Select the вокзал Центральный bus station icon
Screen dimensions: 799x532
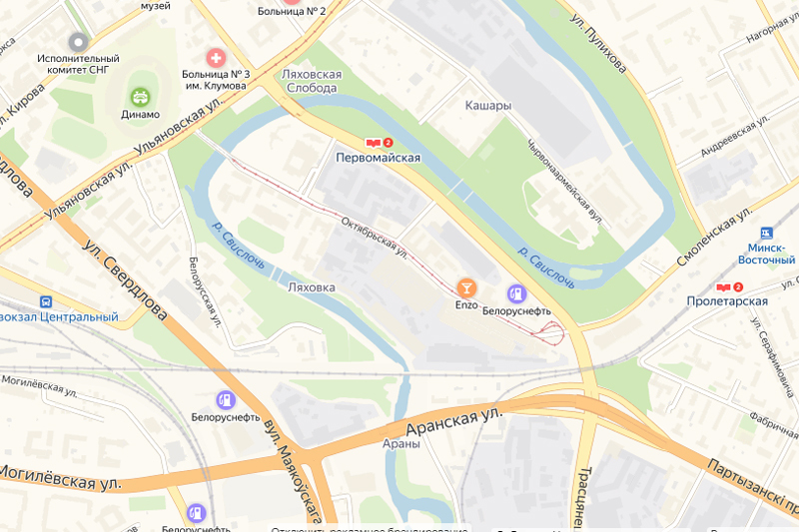pyautogui.click(x=46, y=301)
